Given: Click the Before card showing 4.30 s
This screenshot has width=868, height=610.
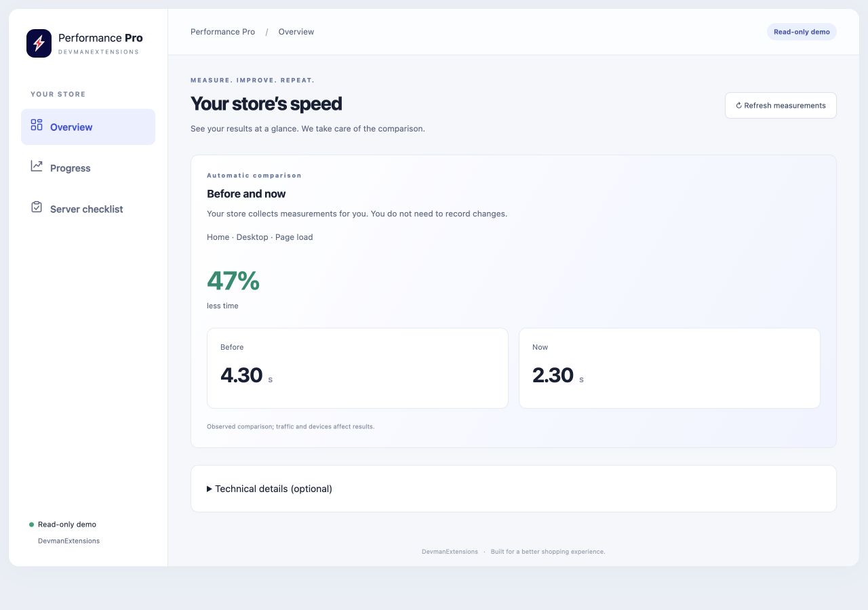Looking at the screenshot, I should (357, 368).
